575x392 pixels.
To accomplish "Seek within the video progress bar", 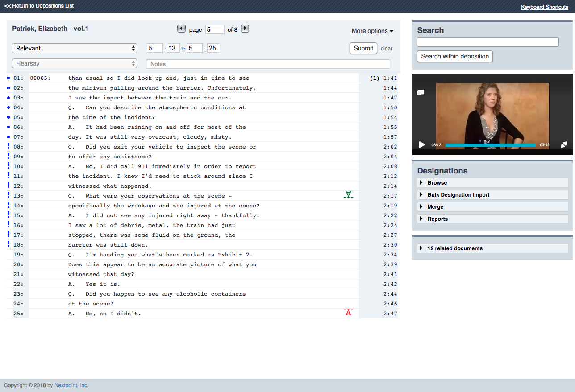I will [490, 145].
